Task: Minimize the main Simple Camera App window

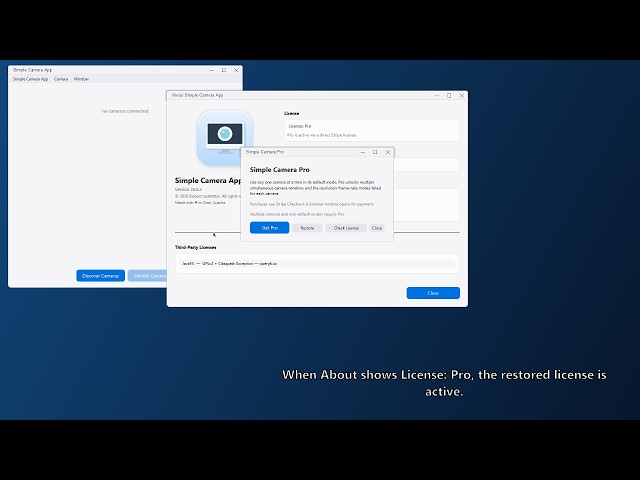Action: click(x=211, y=70)
